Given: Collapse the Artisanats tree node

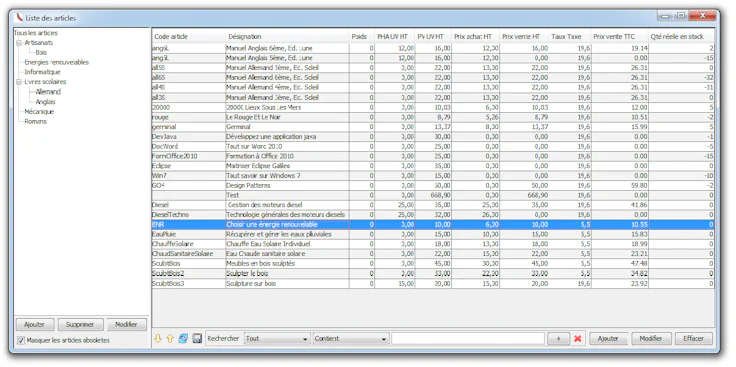Looking at the screenshot, I should coord(19,43).
